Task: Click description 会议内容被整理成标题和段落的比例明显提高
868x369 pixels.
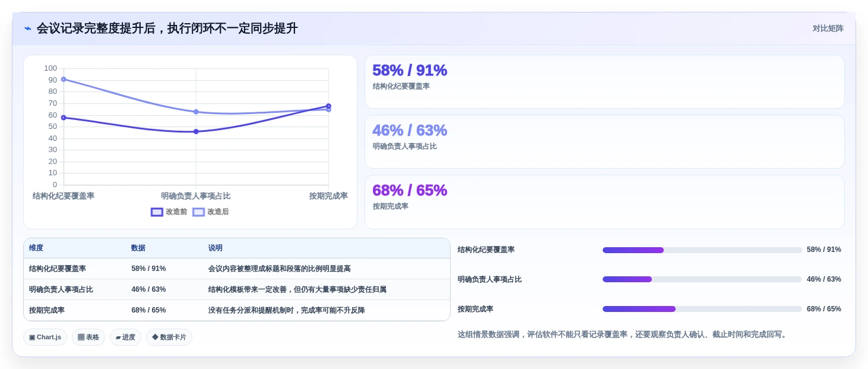Action: click(x=280, y=269)
